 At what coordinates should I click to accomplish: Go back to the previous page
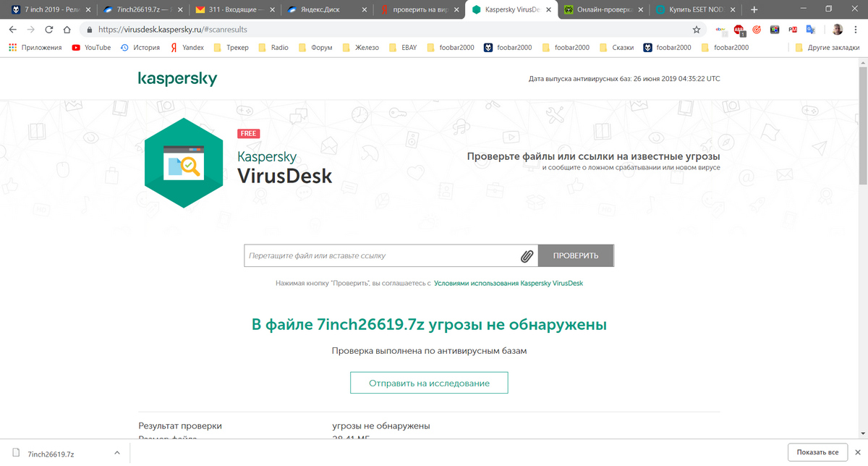tap(12, 30)
